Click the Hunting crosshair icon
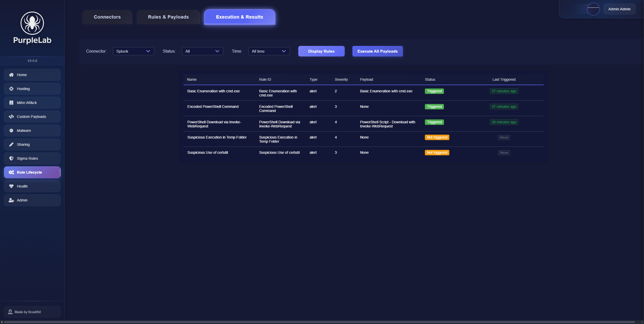 click(11, 89)
